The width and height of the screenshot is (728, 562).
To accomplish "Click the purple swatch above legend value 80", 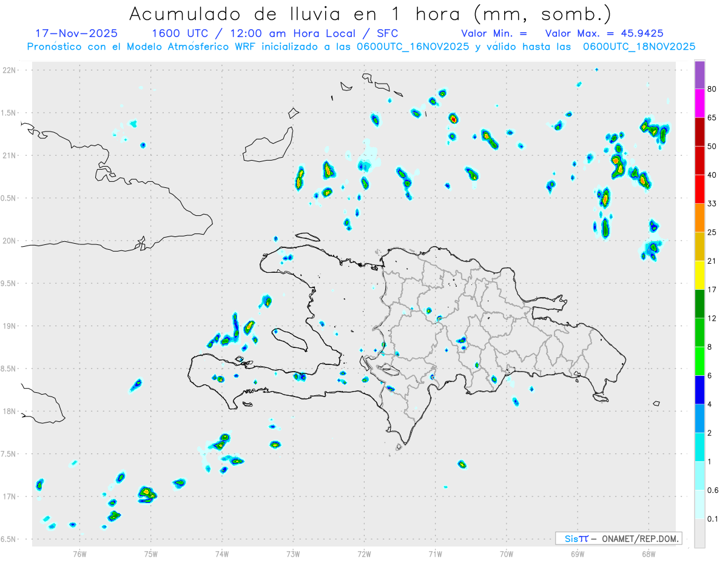I will click(x=699, y=75).
